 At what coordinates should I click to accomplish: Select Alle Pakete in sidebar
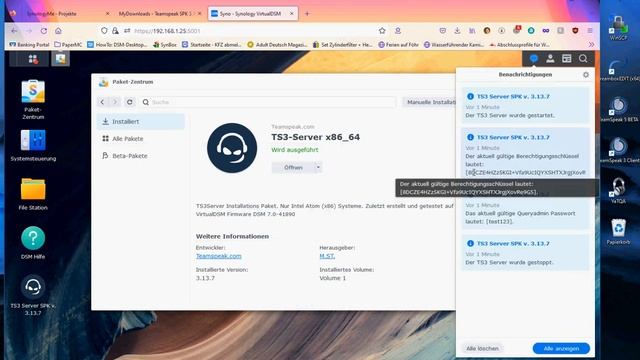(x=141, y=139)
